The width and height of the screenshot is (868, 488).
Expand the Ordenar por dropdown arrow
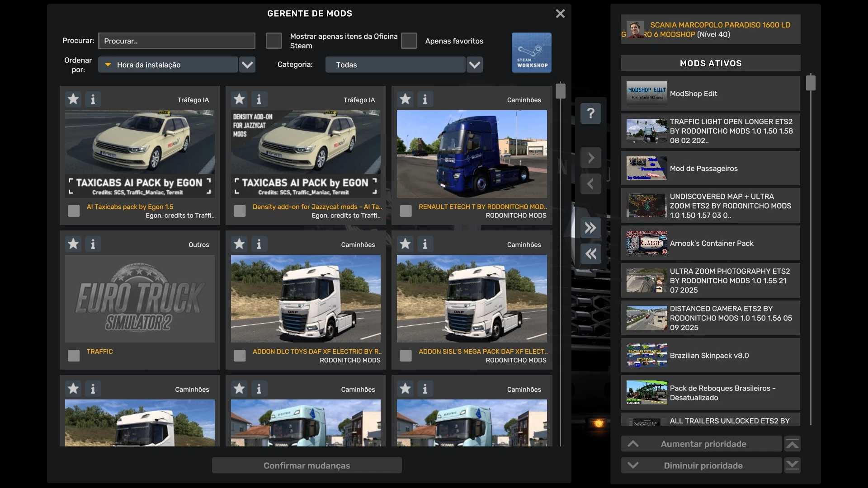(x=247, y=65)
